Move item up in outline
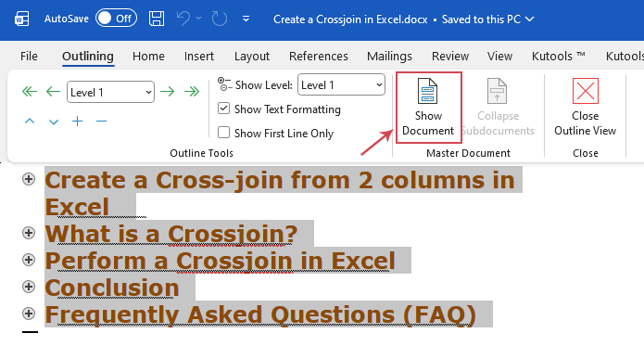This screenshot has width=644, height=346. pyautogui.click(x=30, y=122)
